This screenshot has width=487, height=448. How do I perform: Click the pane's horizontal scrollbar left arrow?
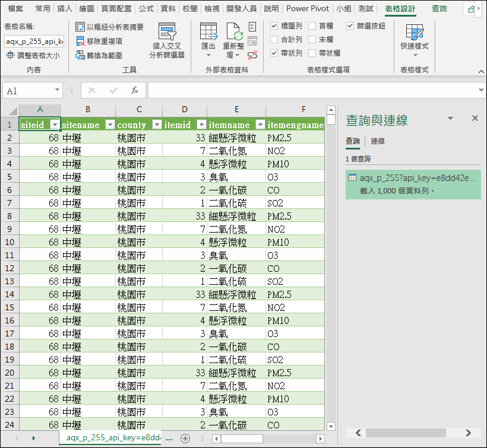pos(358,433)
